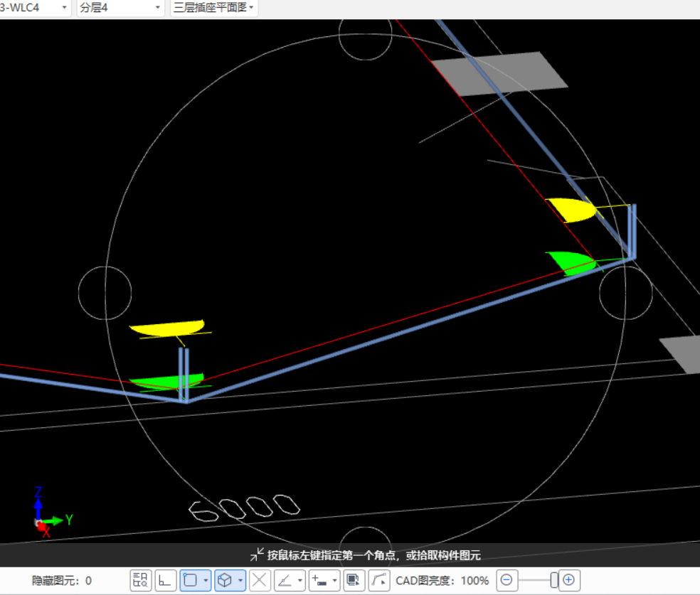Click the CAD brightness slider handle
Image resolution: width=700 pixels, height=595 pixels.
point(554,580)
